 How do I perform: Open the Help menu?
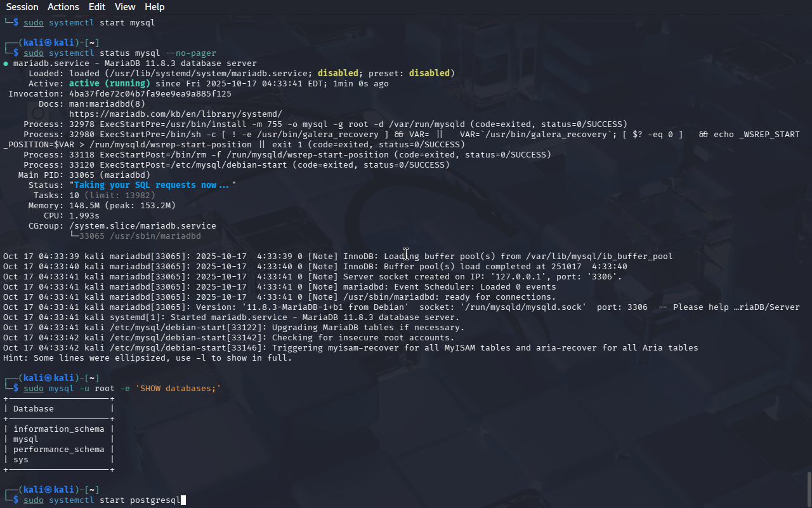tap(154, 7)
